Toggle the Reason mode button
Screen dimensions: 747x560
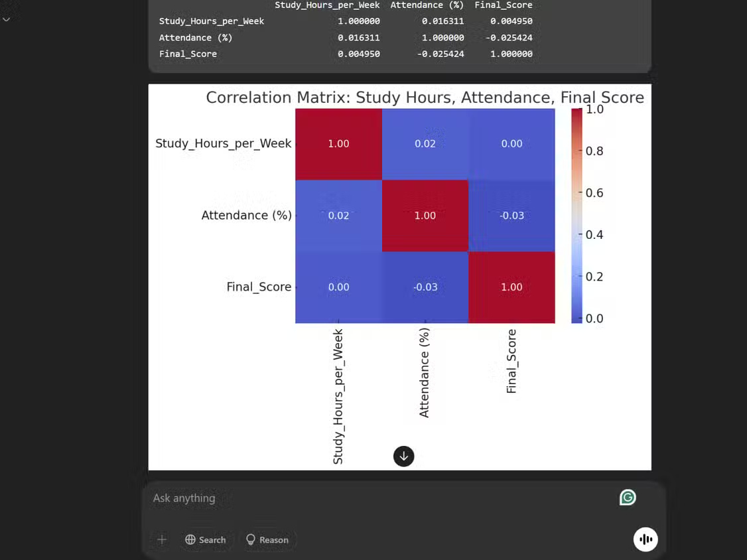[267, 539]
